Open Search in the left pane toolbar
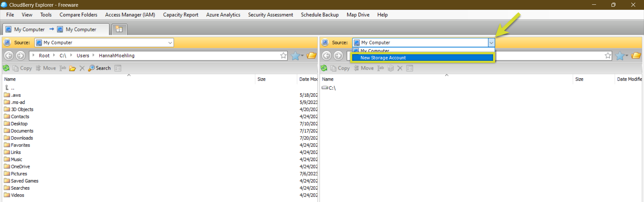644x202 pixels. 99,68
